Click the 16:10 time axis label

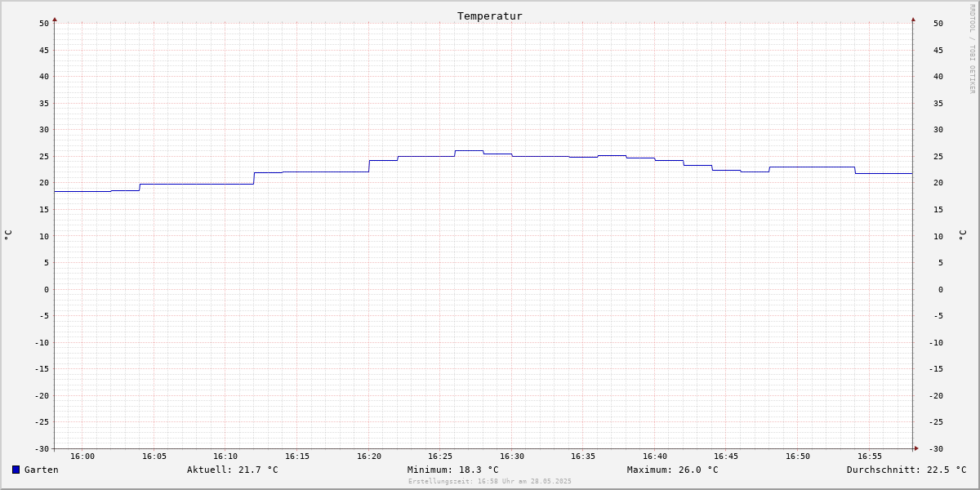[x=225, y=456]
